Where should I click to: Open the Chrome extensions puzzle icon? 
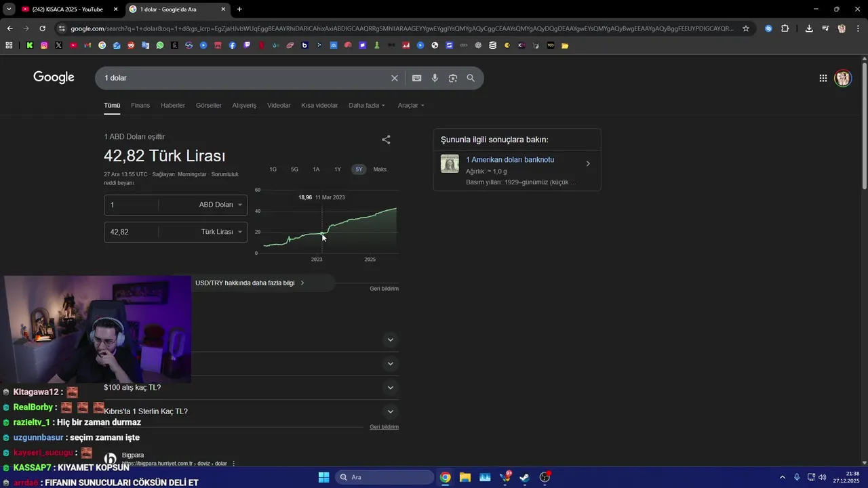coord(785,28)
